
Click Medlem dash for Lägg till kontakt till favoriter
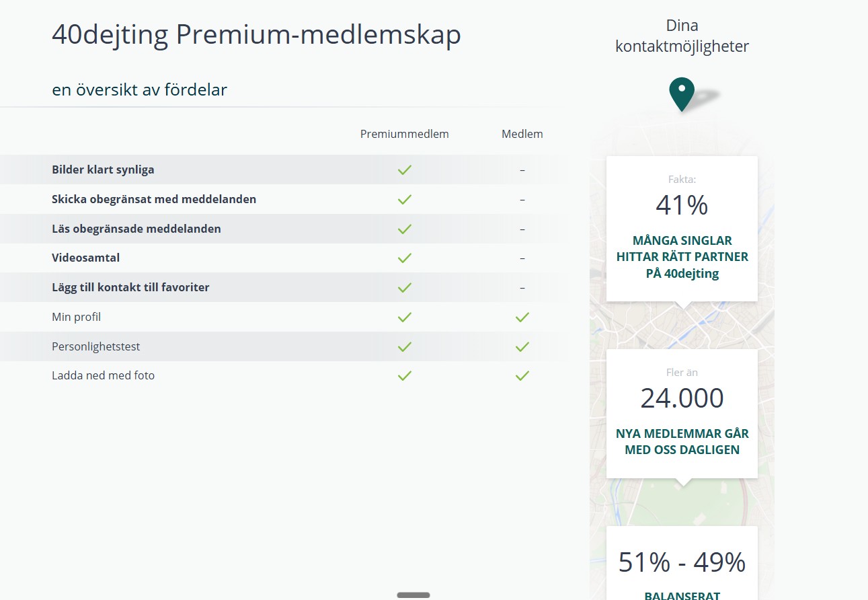522,288
